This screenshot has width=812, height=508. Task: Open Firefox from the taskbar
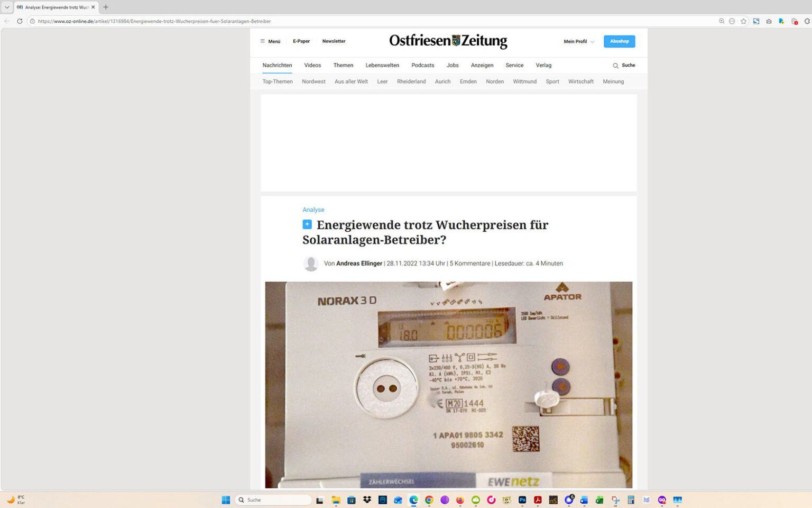(x=460, y=500)
